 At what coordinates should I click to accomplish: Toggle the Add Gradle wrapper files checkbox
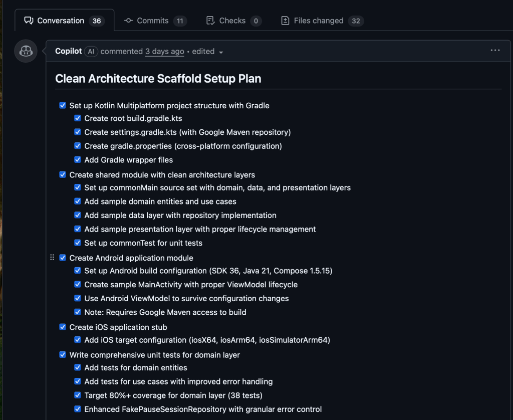[x=78, y=160]
